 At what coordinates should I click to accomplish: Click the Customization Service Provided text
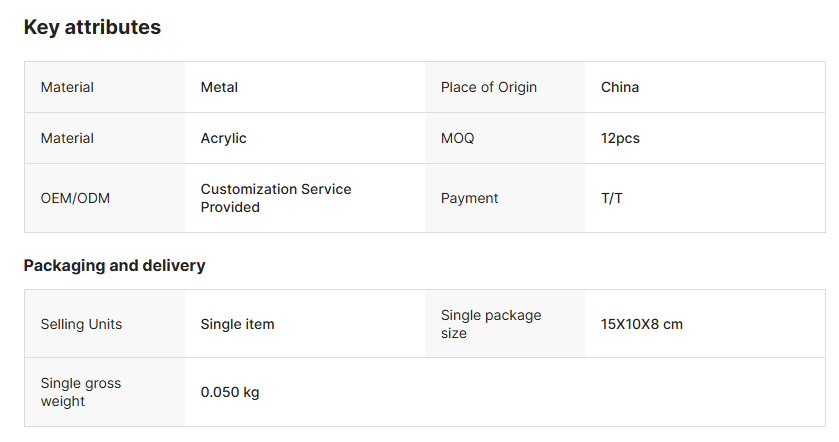pos(275,198)
